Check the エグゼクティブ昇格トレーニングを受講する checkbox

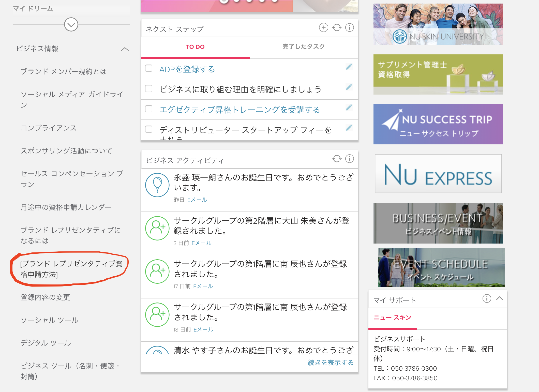(149, 109)
